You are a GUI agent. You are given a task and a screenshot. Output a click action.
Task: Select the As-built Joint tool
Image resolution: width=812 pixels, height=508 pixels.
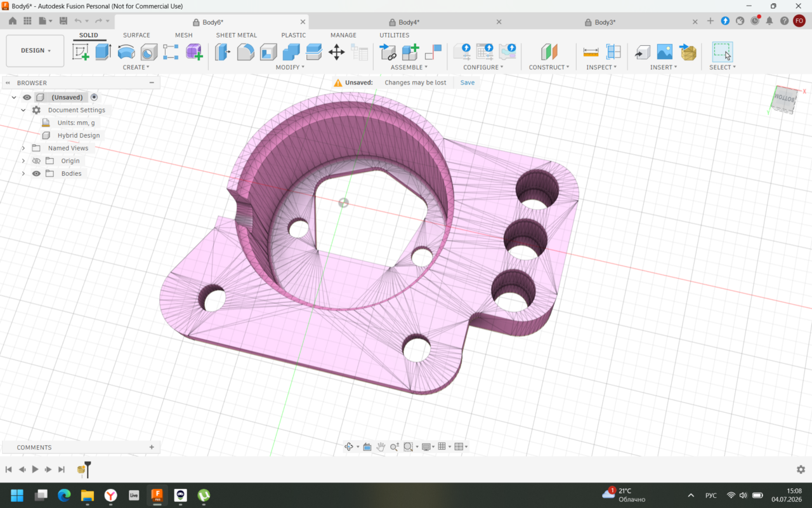coord(433,52)
